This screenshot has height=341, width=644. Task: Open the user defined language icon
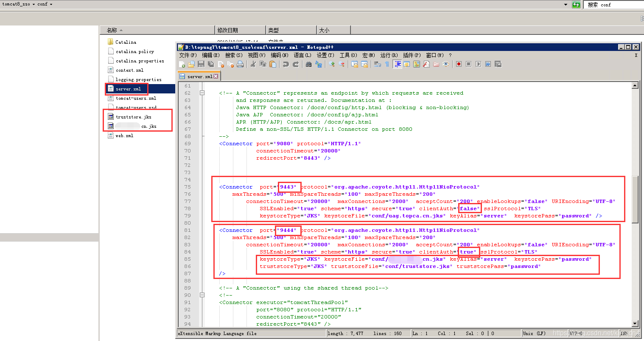406,64
